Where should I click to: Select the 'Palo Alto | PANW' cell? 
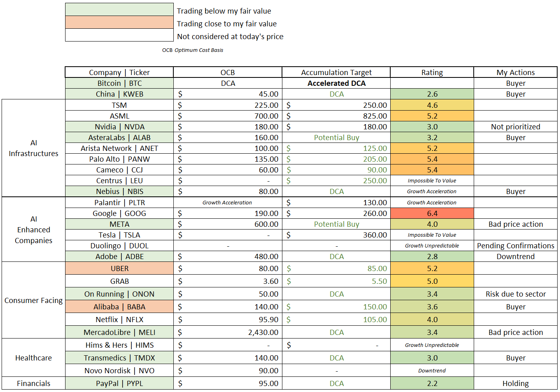click(x=119, y=159)
